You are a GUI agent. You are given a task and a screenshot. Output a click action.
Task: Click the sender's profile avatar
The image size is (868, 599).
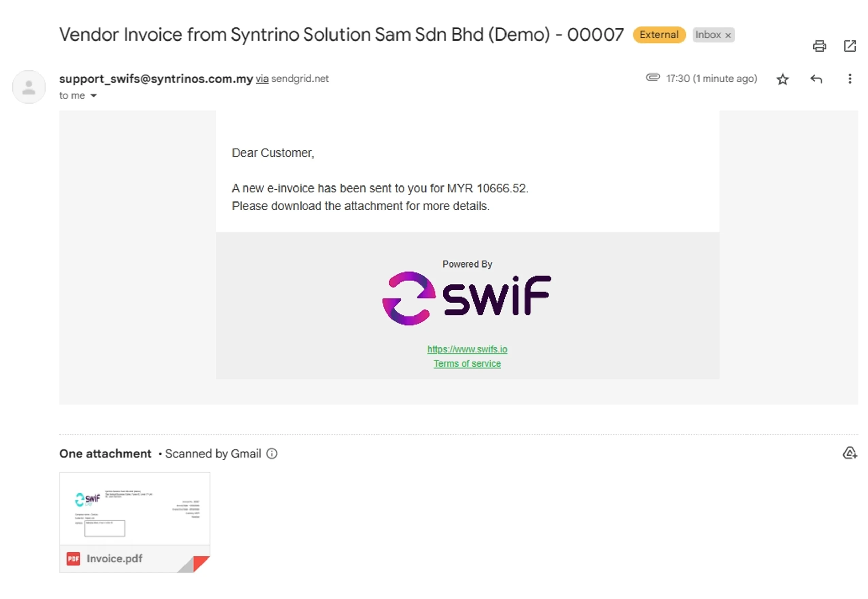(x=29, y=87)
